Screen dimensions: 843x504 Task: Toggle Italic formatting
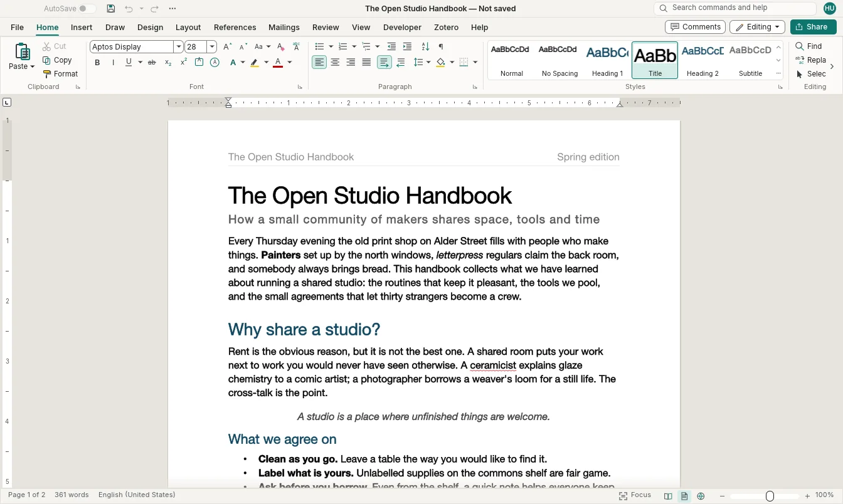(x=113, y=62)
